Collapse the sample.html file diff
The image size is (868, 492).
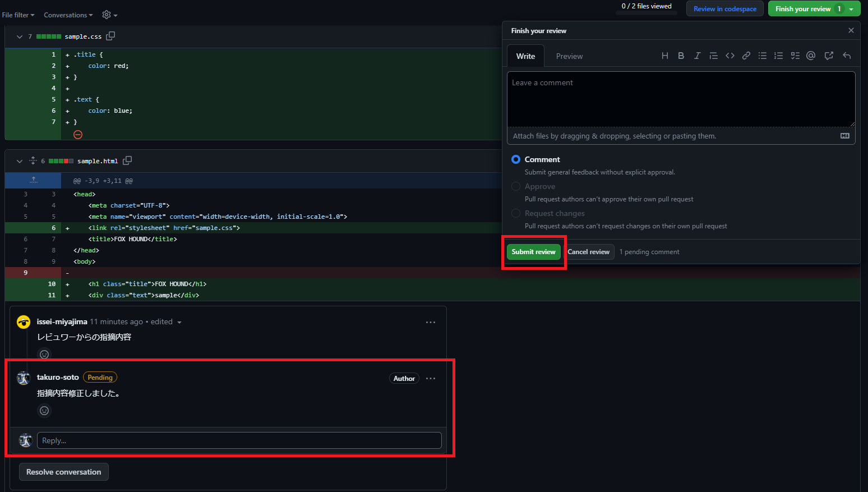pos(20,161)
